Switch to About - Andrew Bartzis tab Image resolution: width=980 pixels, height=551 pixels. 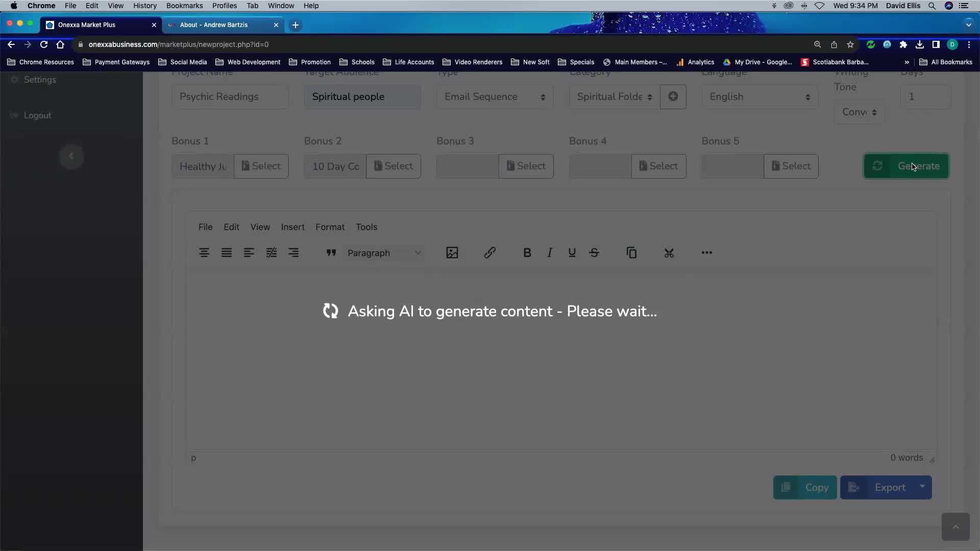(x=214, y=24)
